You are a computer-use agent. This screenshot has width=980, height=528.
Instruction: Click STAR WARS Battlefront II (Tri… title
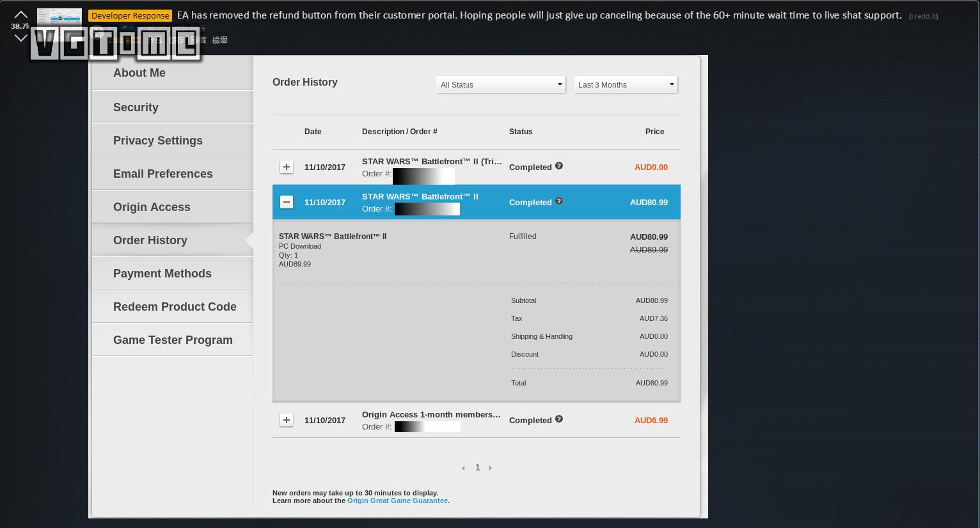[x=432, y=162]
